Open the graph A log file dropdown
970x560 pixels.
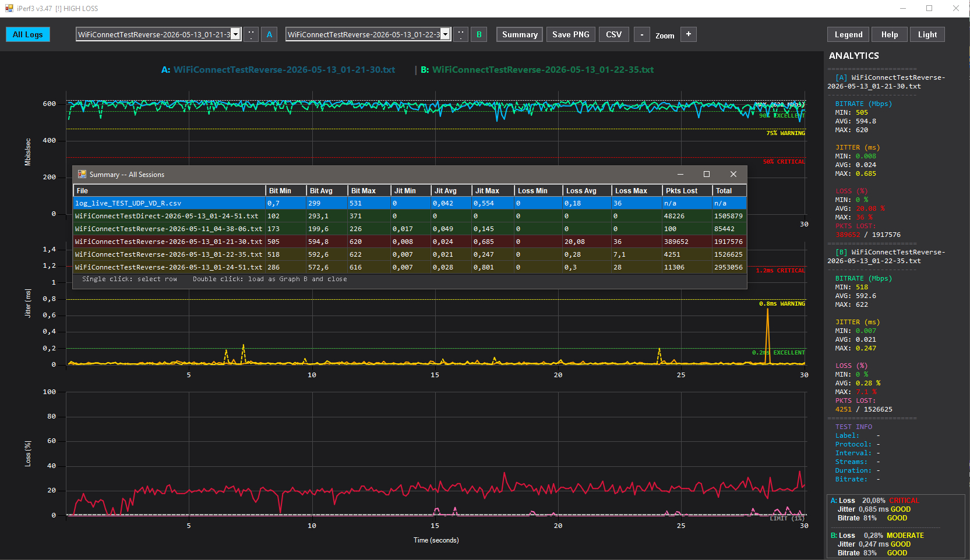pos(235,34)
